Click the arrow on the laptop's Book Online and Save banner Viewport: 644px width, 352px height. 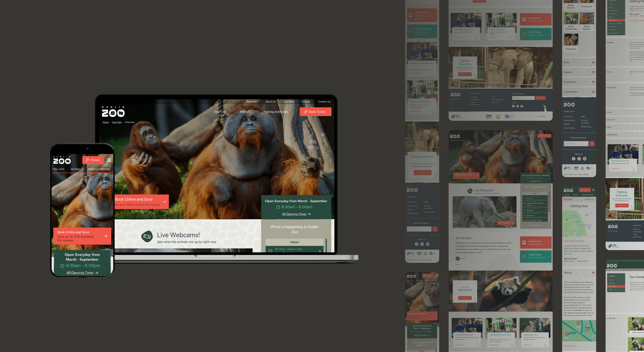point(164,202)
